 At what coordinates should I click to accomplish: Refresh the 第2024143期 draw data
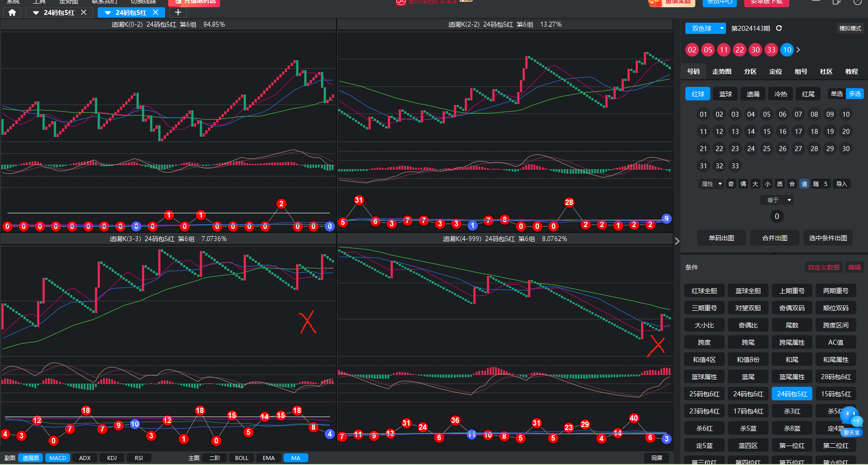point(779,28)
